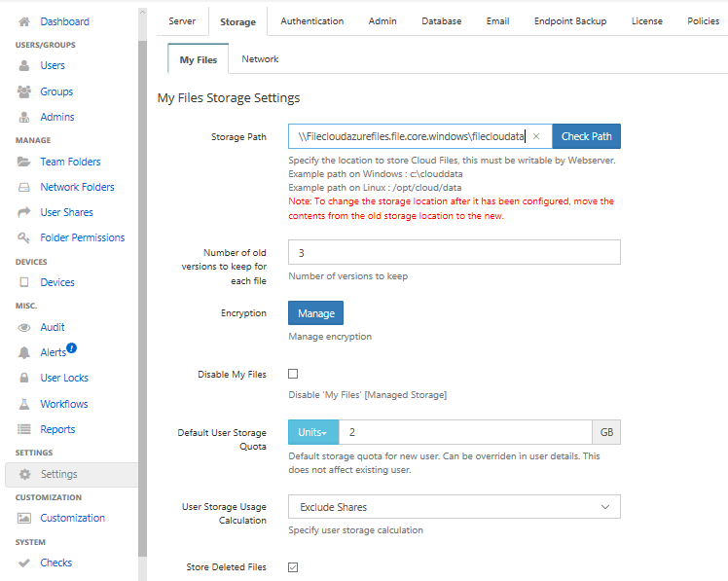This screenshot has width=728, height=581.
Task: Expand User Storage Usage Calculation dropdown
Action: click(454, 507)
